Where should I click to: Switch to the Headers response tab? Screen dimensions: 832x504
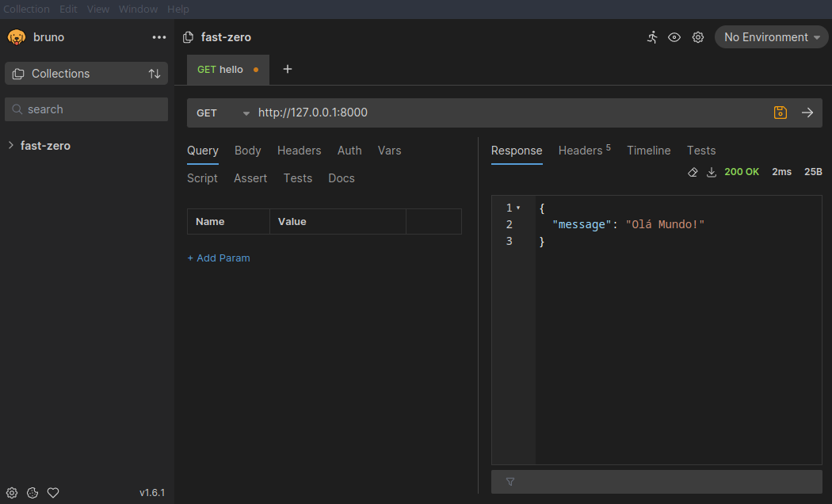click(x=582, y=151)
